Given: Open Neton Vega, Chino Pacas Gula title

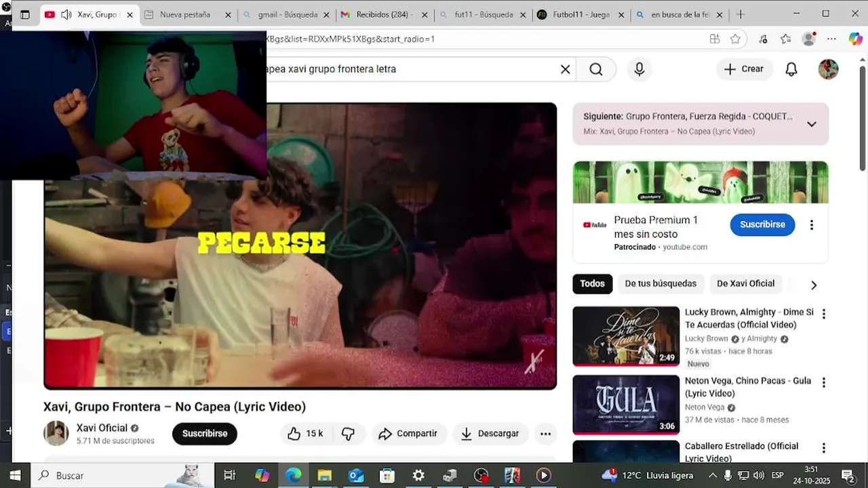Looking at the screenshot, I should (747, 387).
